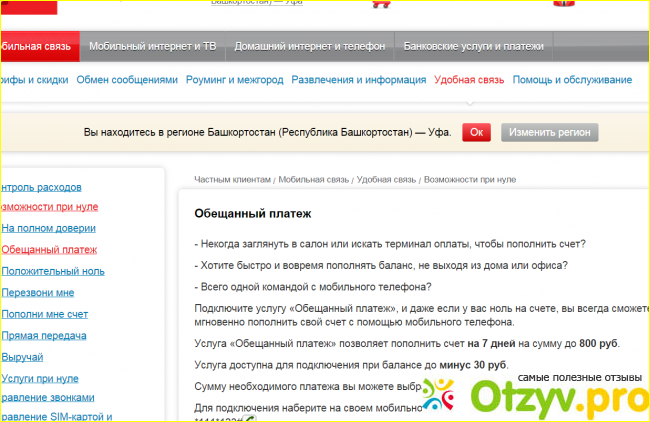Select the Мобильная связь tab

pos(36,46)
